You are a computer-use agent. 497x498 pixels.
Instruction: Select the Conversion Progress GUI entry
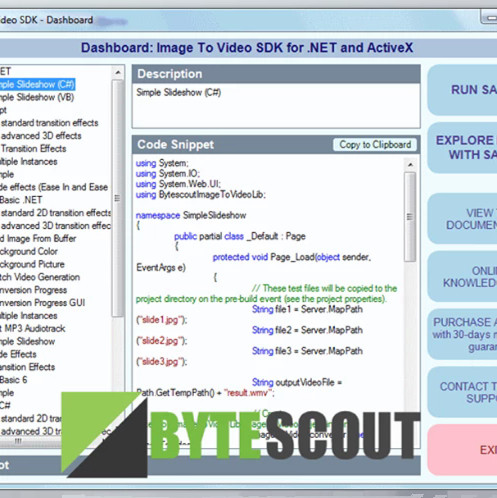pyautogui.click(x=43, y=303)
